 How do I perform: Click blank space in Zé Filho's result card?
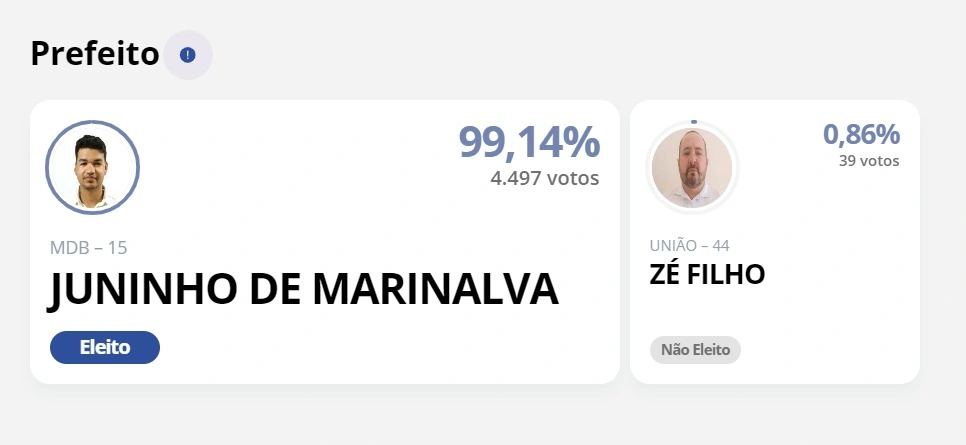click(x=840, y=320)
